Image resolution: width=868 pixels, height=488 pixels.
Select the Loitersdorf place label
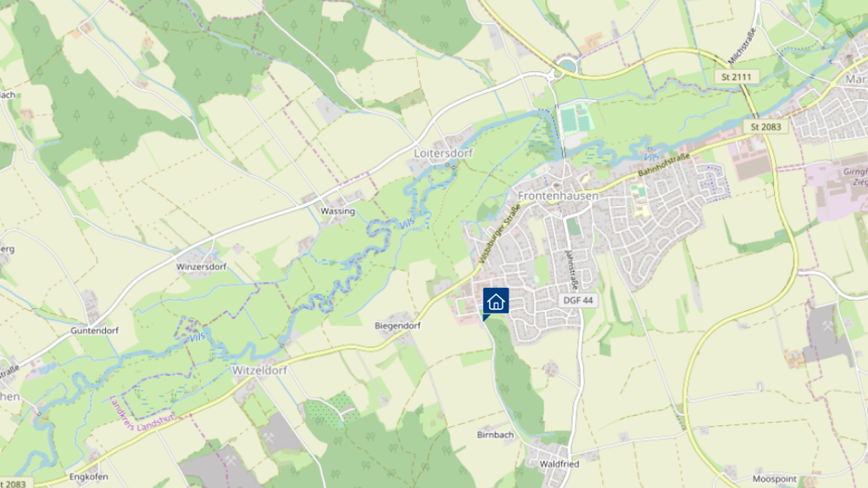tap(443, 152)
